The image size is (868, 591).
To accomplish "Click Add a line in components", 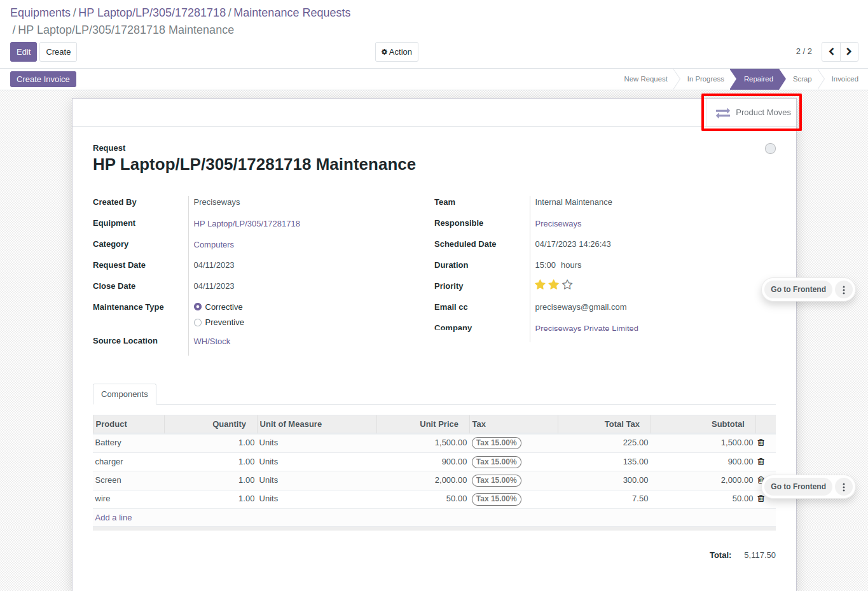I will coord(113,518).
